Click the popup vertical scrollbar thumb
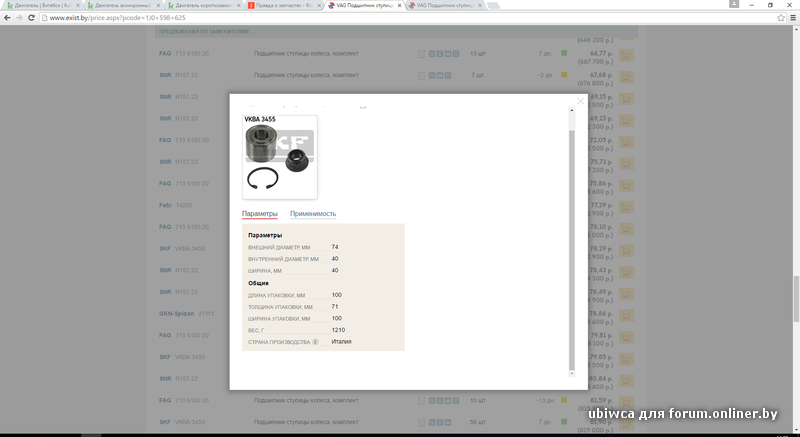 571,250
